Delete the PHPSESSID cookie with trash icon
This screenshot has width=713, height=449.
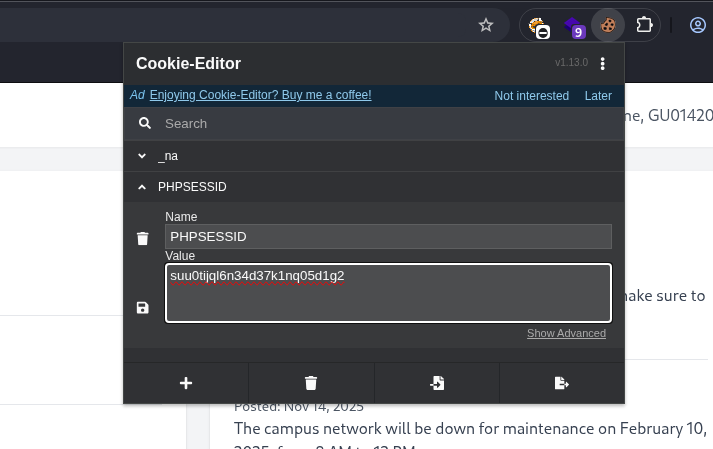point(143,238)
